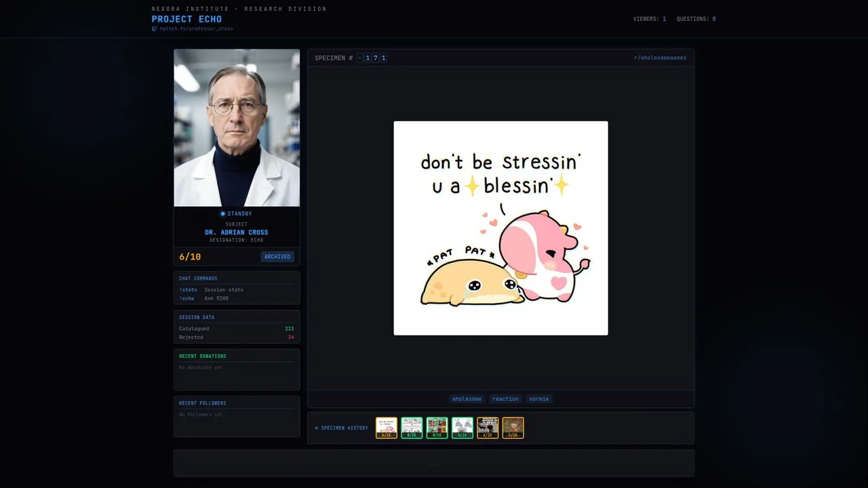Click the DESIGNATION: ECHO text
This screenshot has height=488, width=868.
pos(237,240)
